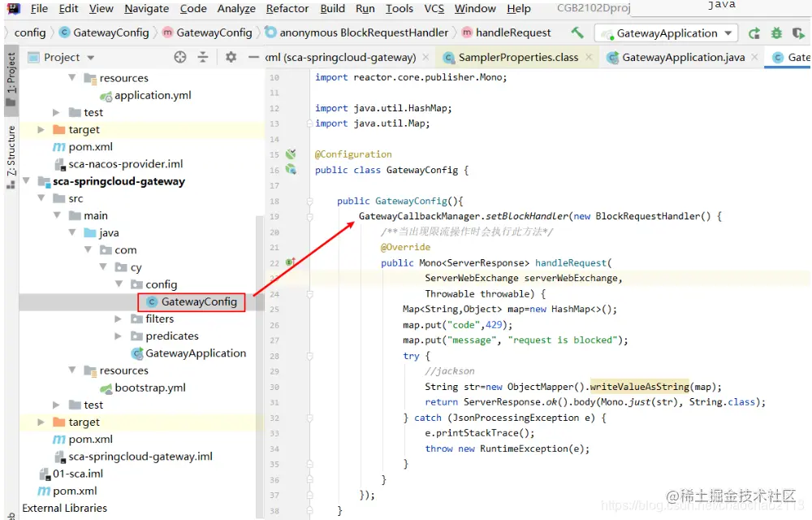Click the @Configuration annotation in code
Viewport: 812px width, 520px height.
(353, 154)
